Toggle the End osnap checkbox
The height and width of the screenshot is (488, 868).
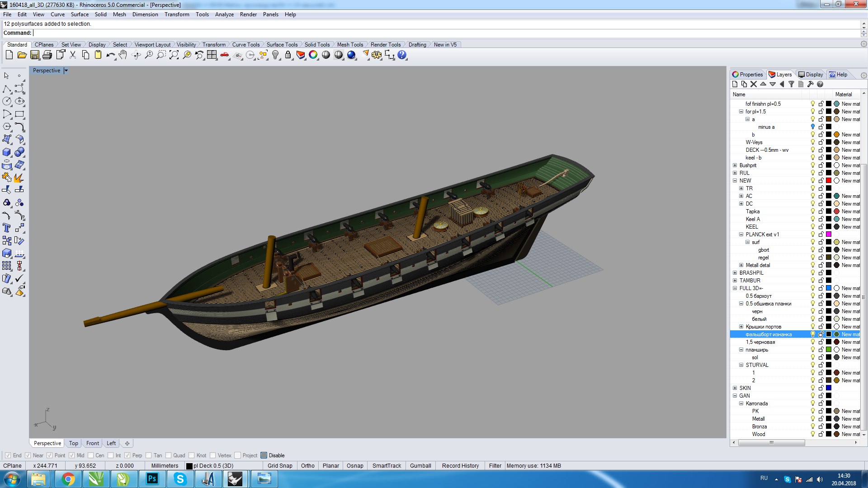(8, 455)
